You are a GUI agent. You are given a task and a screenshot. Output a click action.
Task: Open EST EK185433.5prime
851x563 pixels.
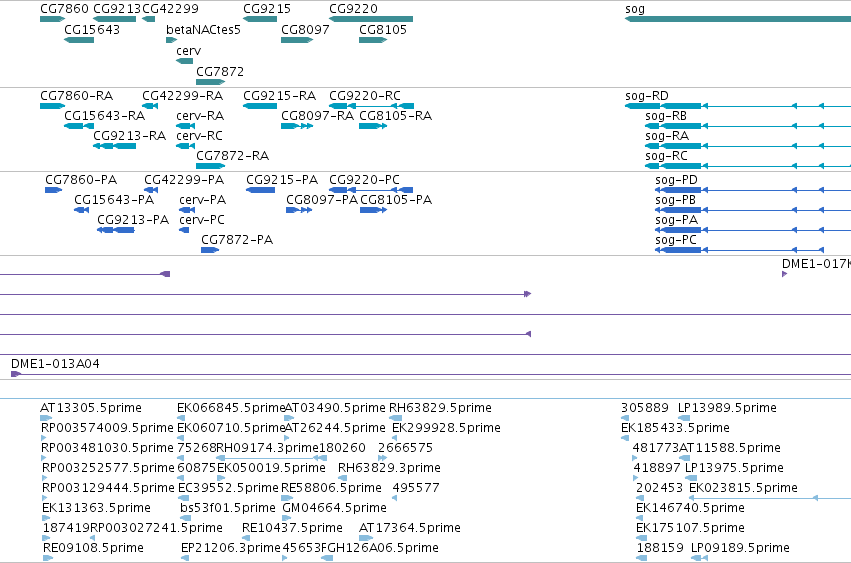[x=675, y=428]
